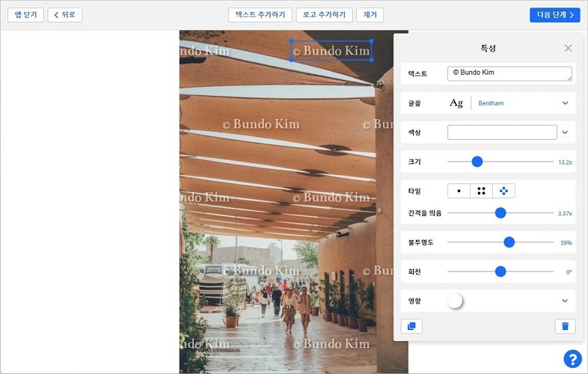Click 제거 remove button

(370, 15)
